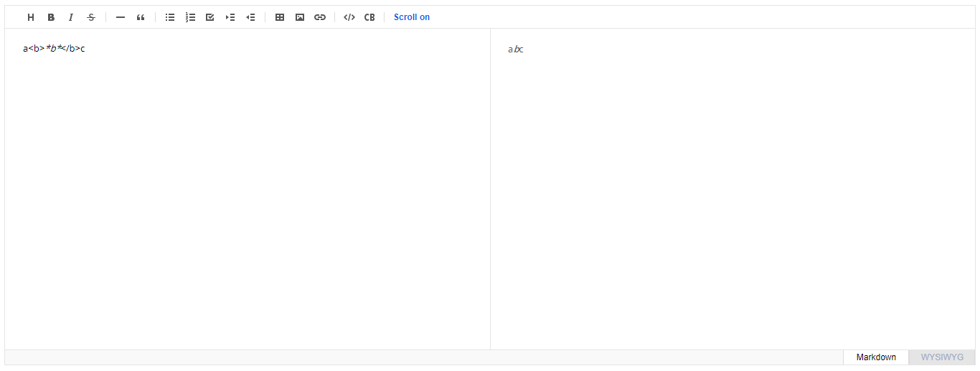Insert a code block (CB)
Image resolution: width=980 pixels, height=371 pixels.
coord(369,17)
